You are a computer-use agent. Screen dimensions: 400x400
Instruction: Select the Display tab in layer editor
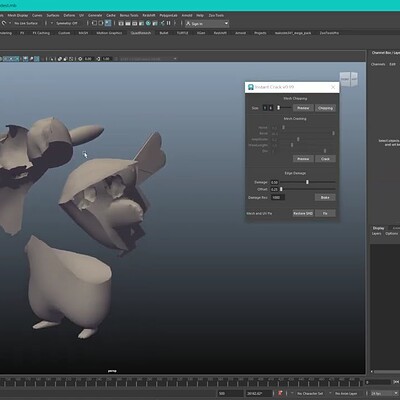[x=378, y=228]
